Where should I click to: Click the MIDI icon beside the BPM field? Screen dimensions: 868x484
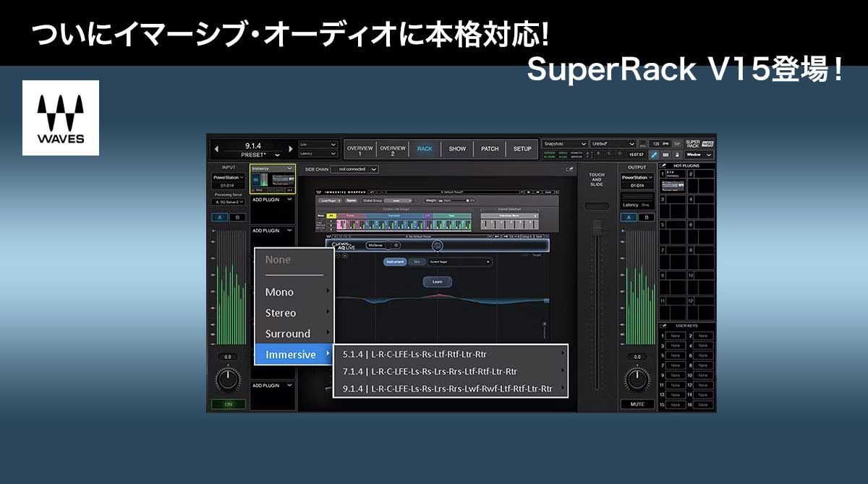[643, 144]
